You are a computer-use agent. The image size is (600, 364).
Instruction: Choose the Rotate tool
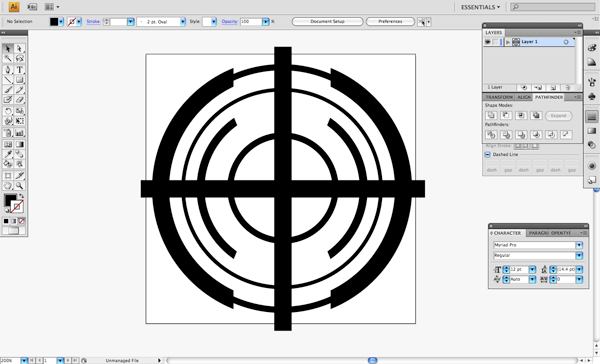point(8,111)
